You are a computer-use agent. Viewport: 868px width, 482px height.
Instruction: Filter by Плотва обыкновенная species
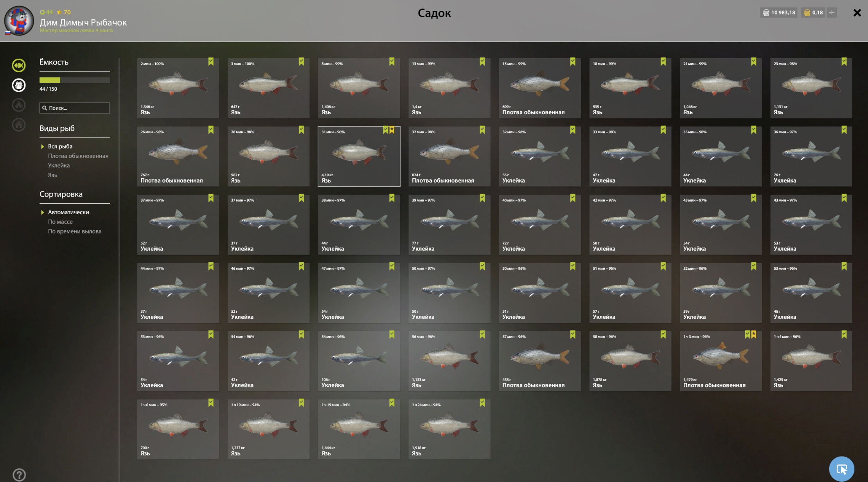pos(78,156)
